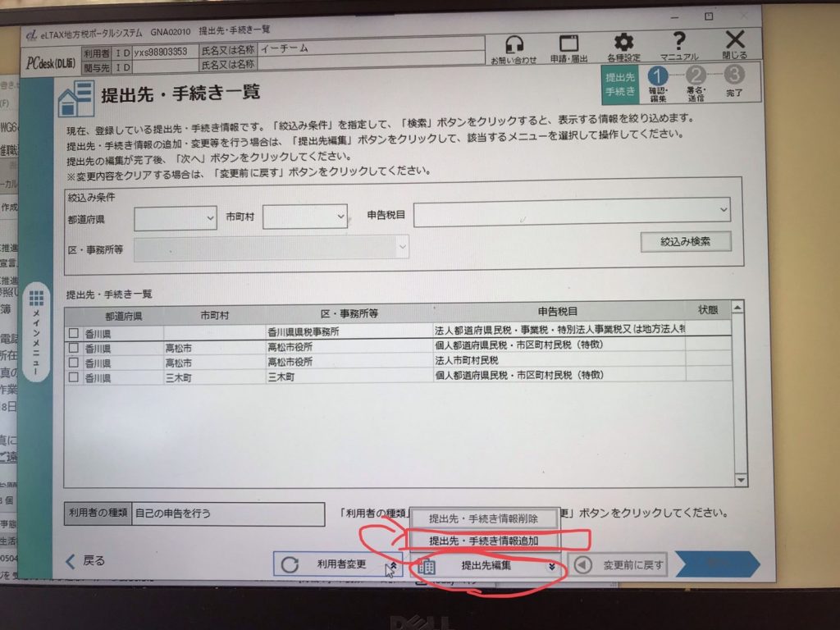Viewport: 840px width, 630px height.
Task: Open the マニュアル question mark icon
Action: (x=678, y=46)
